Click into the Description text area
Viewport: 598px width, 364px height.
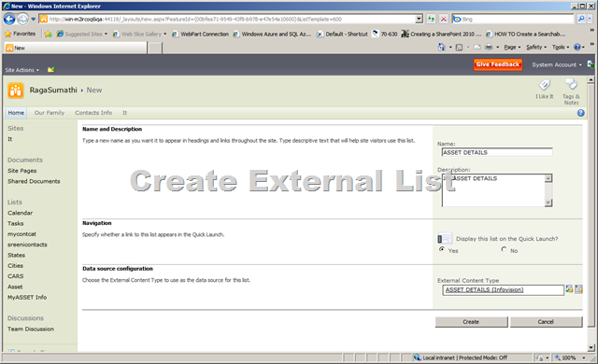(493, 190)
